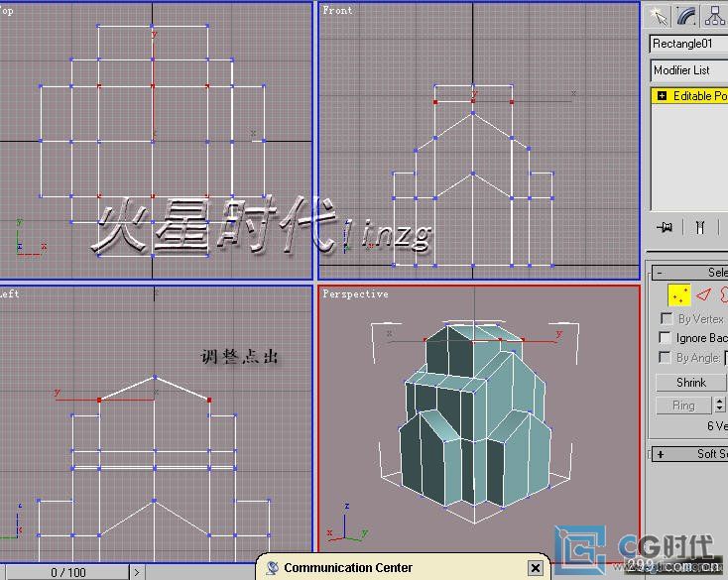
Task: Click the Front viewport label
Action: pos(337,10)
